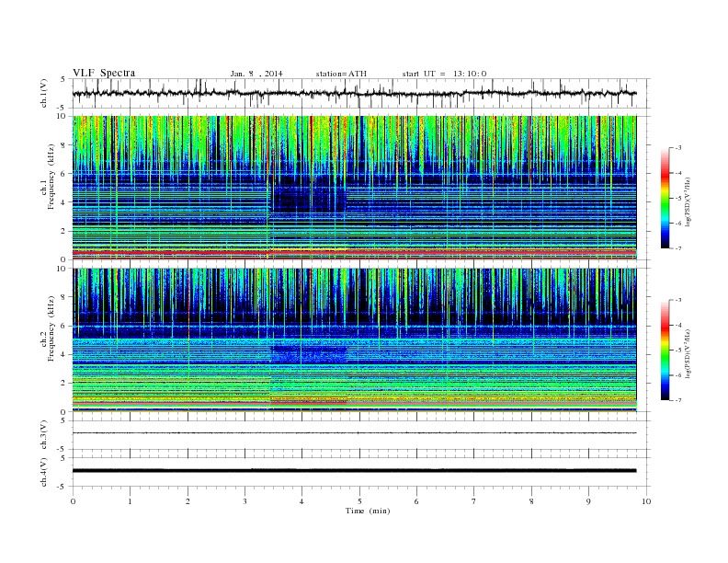728x563 pixels.
Task: Click the "VLF Spectra" plot title
Action: (x=104, y=73)
